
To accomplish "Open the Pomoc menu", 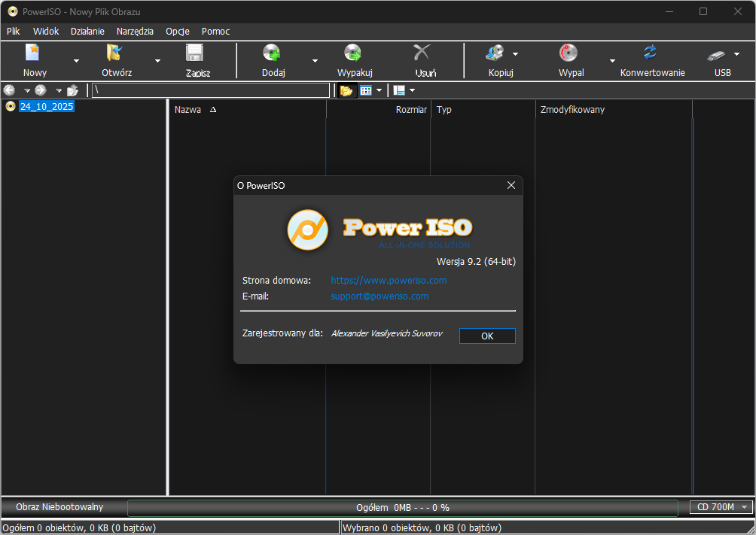I will 215,32.
